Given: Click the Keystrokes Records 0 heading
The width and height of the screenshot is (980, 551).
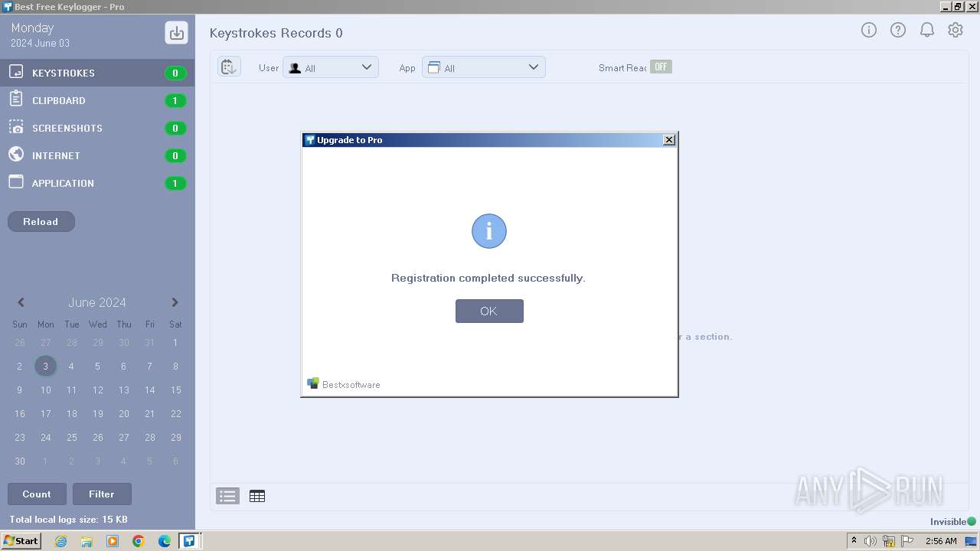Looking at the screenshot, I should pos(276,33).
